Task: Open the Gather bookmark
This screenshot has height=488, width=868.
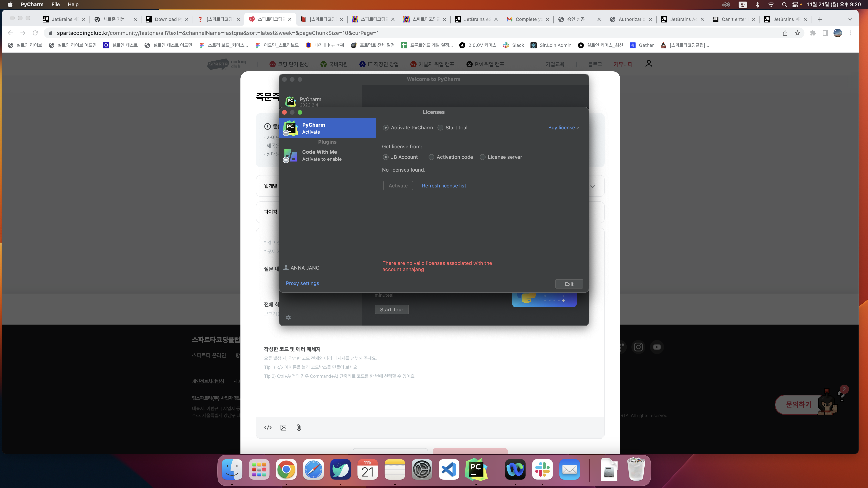Action: coord(642,45)
